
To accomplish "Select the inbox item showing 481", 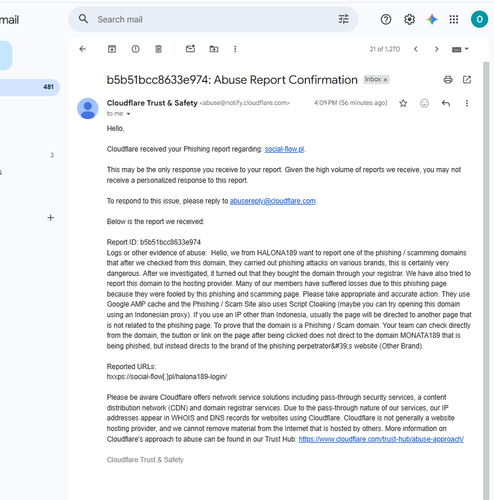I will 29,87.
